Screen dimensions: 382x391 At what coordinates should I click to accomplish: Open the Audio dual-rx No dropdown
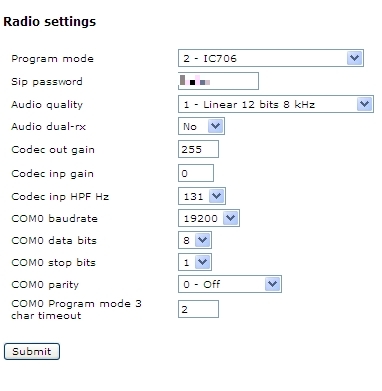[x=201, y=126]
